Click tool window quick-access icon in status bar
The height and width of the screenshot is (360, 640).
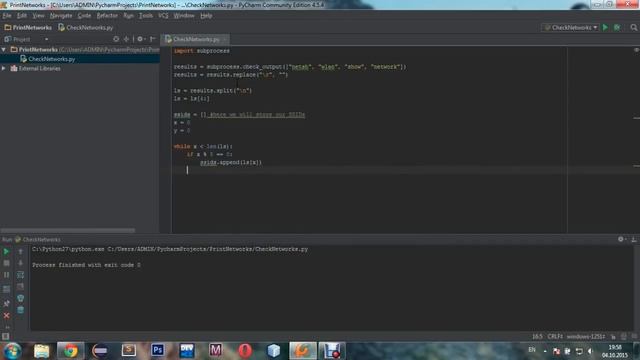(5, 336)
